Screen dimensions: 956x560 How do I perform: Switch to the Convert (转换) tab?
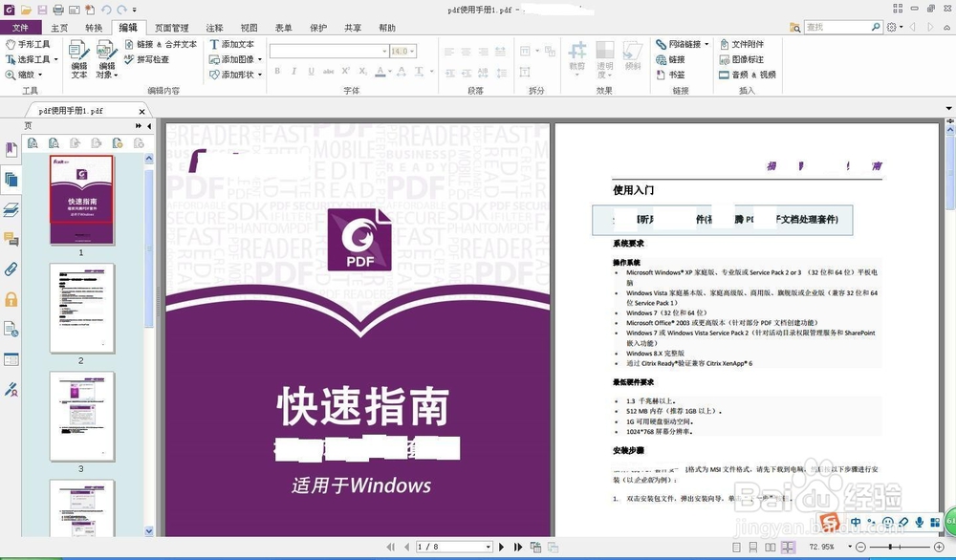coord(94,28)
